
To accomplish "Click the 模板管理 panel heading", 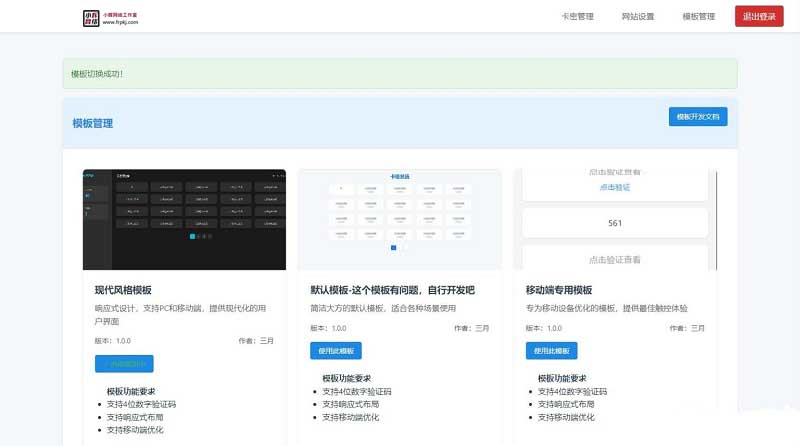I will click(x=92, y=123).
